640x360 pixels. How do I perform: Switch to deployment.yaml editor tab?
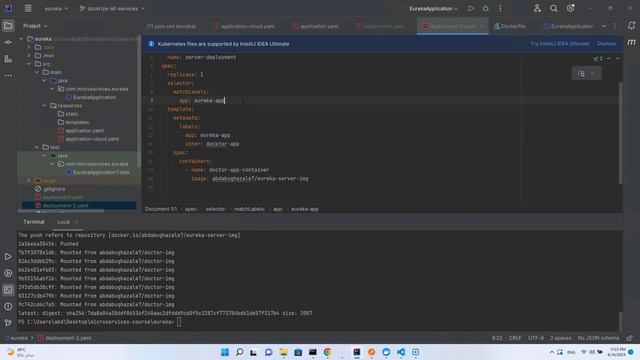(380, 26)
